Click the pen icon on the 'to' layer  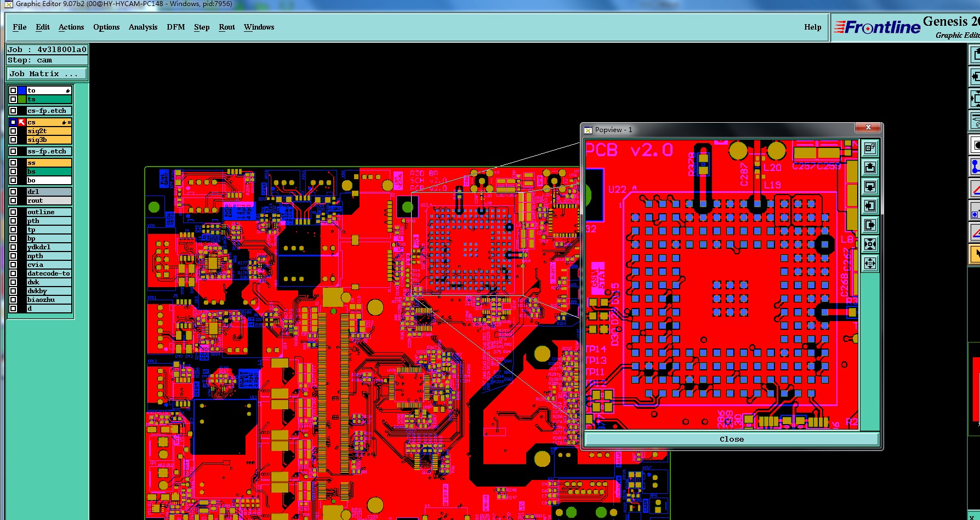(68, 90)
